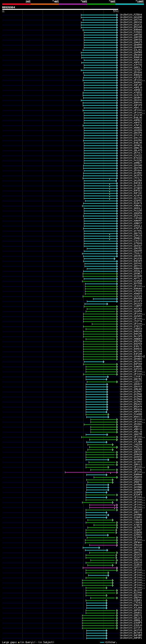Click the UniRef100_B3M171 label

131,347
